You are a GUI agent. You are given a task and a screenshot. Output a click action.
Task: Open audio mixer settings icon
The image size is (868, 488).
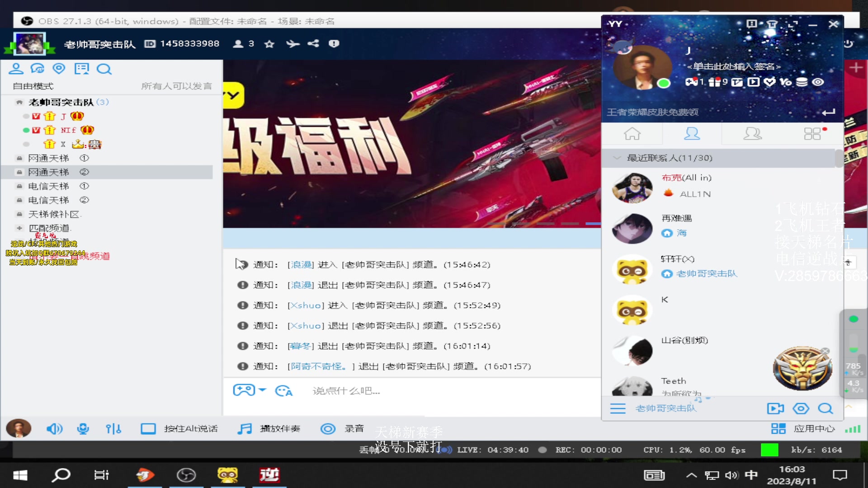click(113, 428)
